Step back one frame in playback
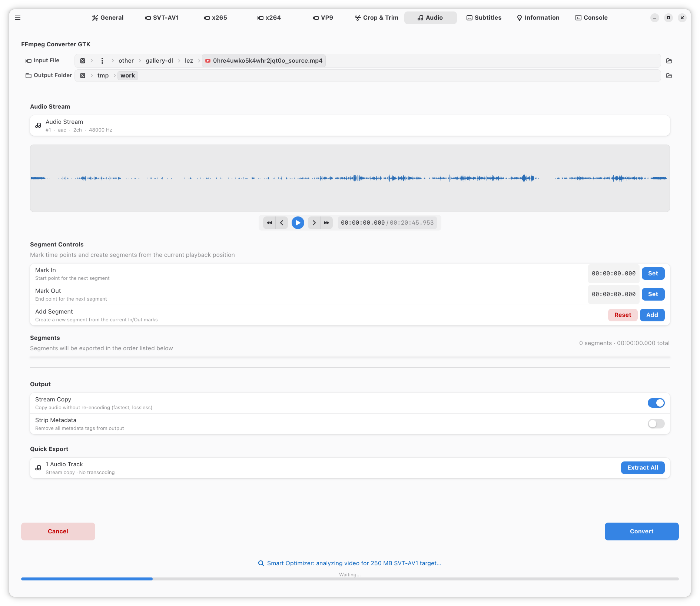The height and width of the screenshot is (606, 700). coord(282,223)
